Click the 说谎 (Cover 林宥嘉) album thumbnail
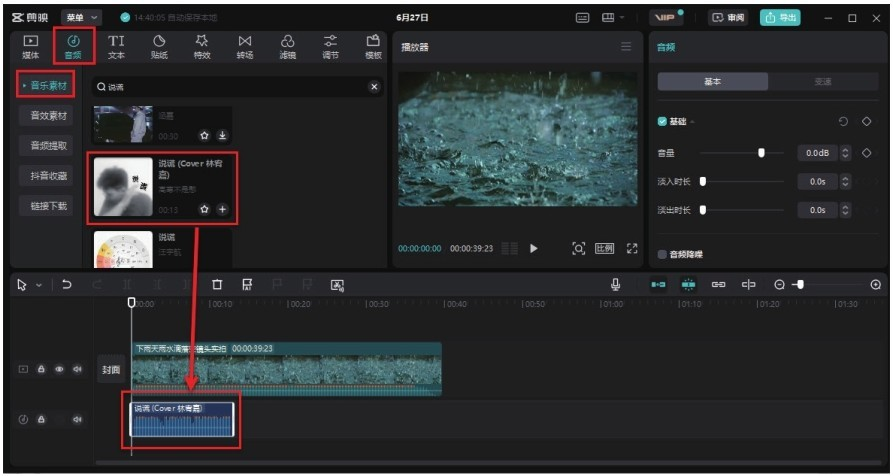Image resolution: width=893 pixels, height=476 pixels. [x=123, y=187]
